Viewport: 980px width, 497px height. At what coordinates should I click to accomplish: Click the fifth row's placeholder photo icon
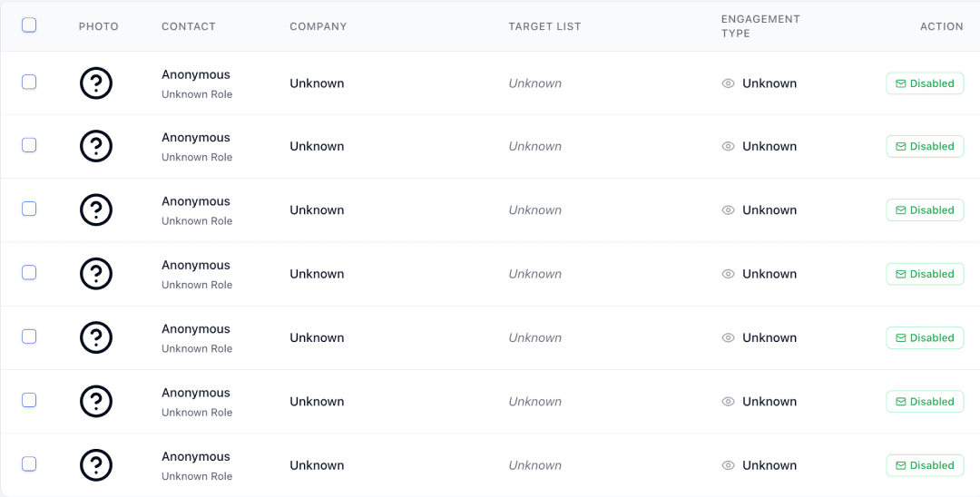click(96, 337)
